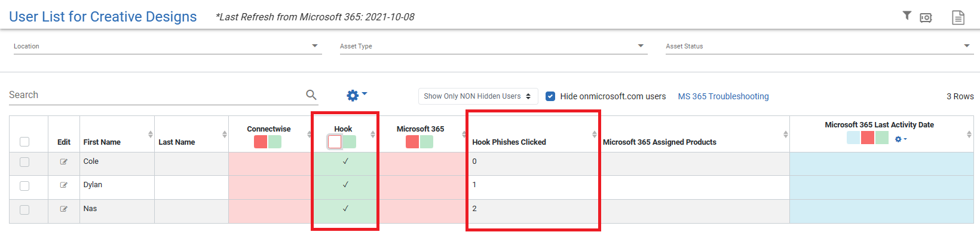Sort by Hook Phishes Clicked column
Image resolution: width=980 pixels, height=244 pixels.
[x=594, y=135]
